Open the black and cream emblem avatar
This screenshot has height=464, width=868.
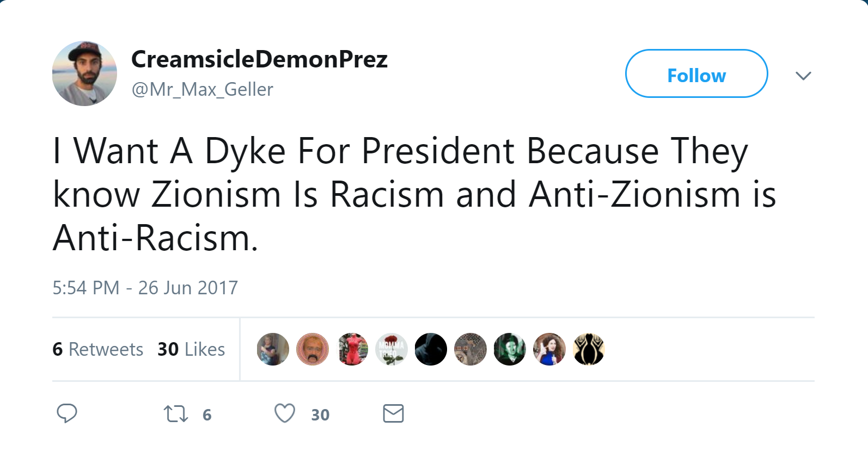[589, 349]
